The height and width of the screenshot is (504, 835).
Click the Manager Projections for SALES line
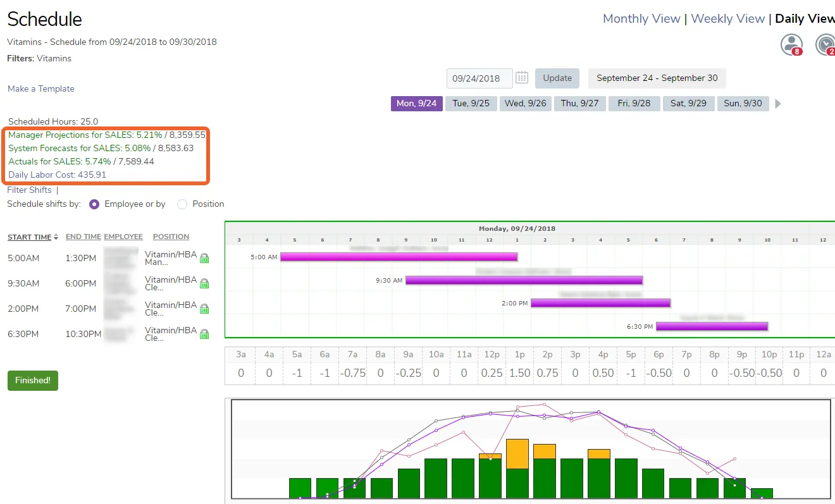click(x=107, y=135)
